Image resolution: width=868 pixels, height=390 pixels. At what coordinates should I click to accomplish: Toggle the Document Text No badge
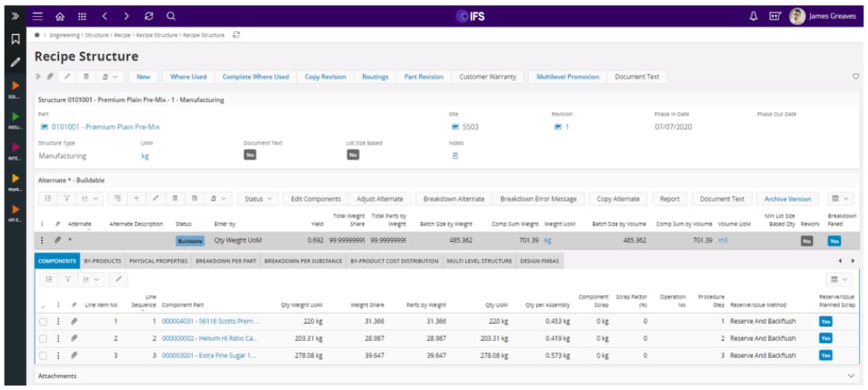pyautogui.click(x=250, y=155)
